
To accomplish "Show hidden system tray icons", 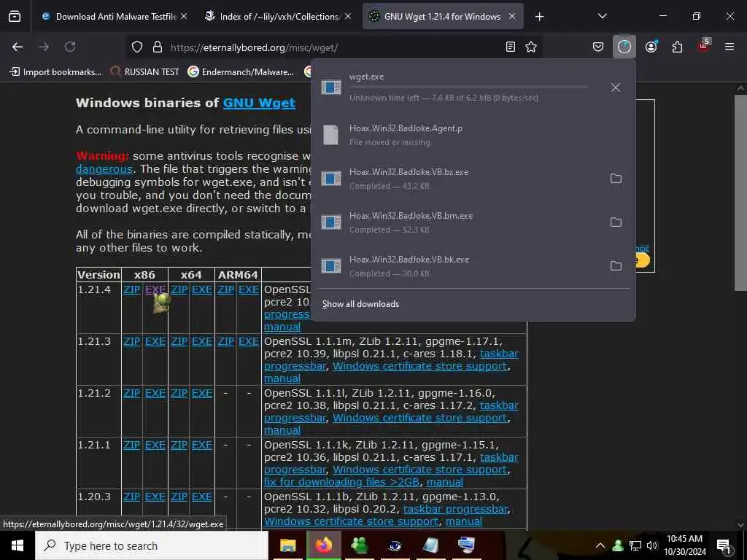I will click(x=600, y=545).
